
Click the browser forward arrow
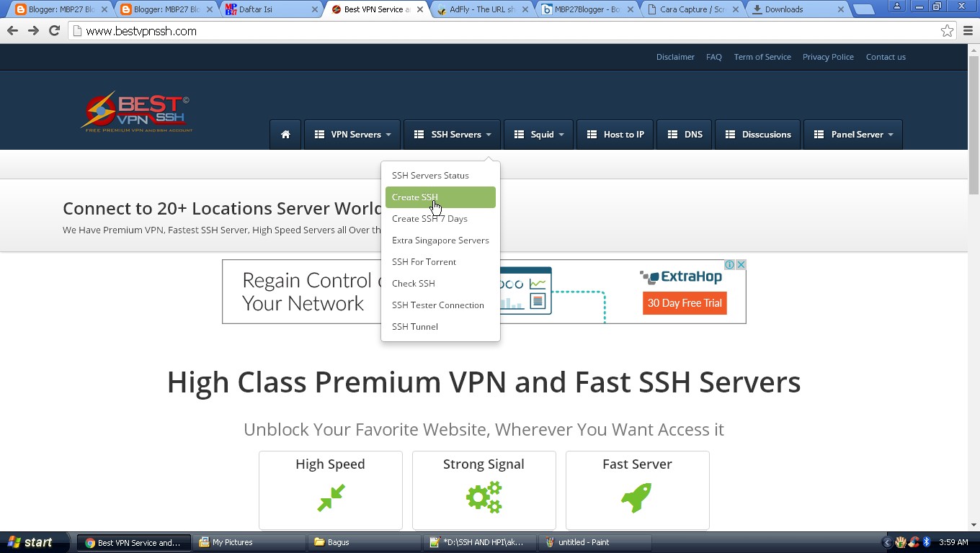[x=33, y=31]
